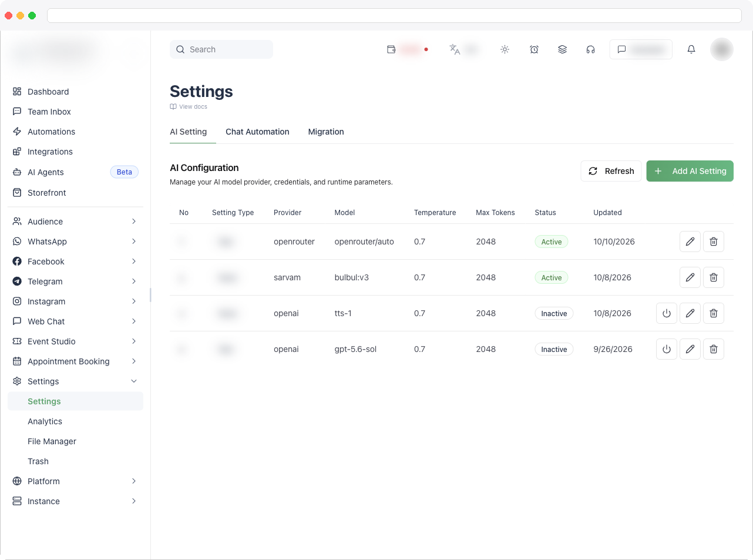The height and width of the screenshot is (560, 753).
Task: Open Analytics under Settings
Action: click(75, 421)
